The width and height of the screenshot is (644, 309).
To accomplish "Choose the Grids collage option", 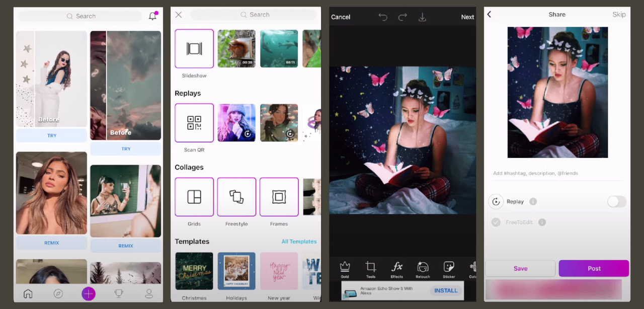I will pos(194,197).
